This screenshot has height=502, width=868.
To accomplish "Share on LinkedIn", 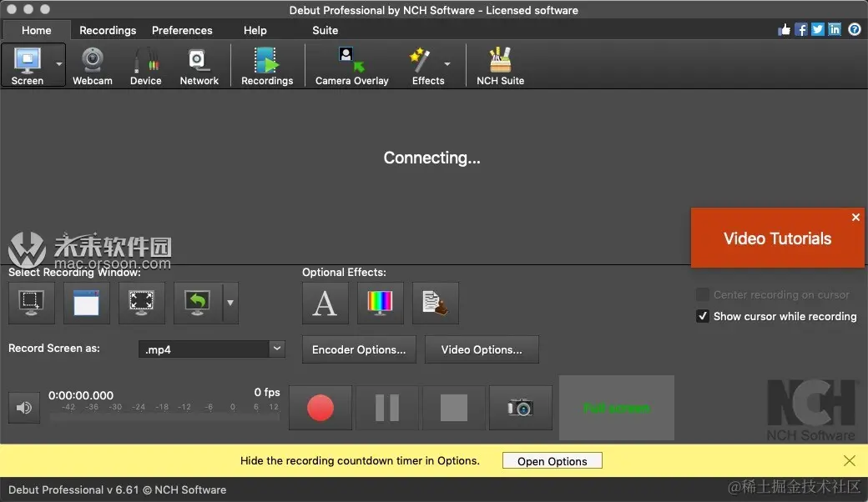I will pos(835,30).
